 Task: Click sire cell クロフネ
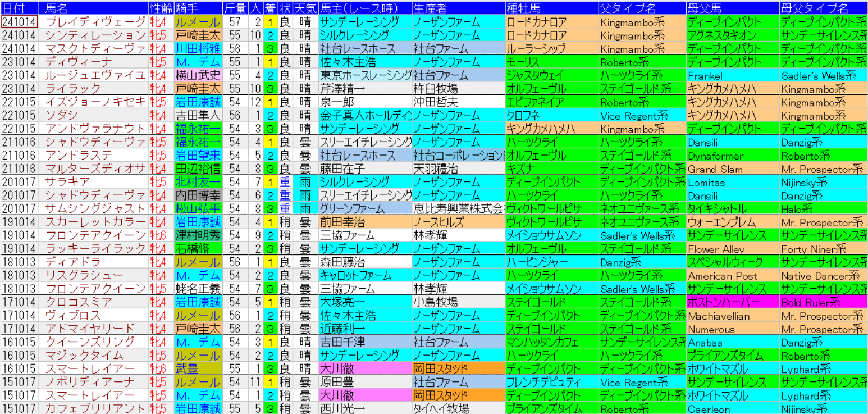point(551,116)
